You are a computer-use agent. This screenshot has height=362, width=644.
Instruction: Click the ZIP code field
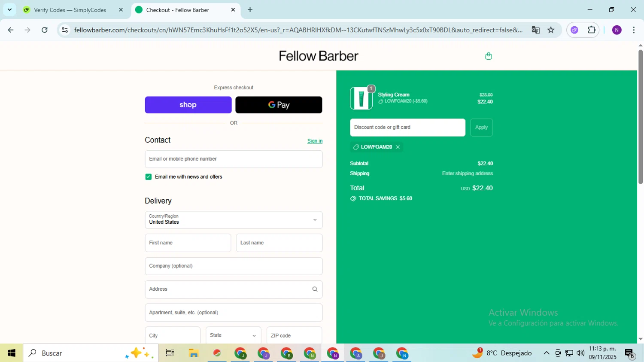294,335
